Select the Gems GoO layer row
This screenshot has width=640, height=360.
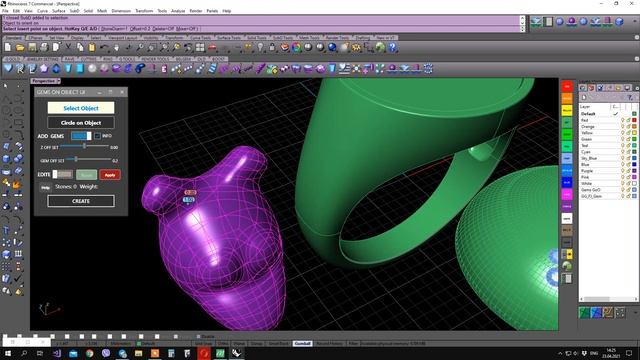(x=608, y=190)
